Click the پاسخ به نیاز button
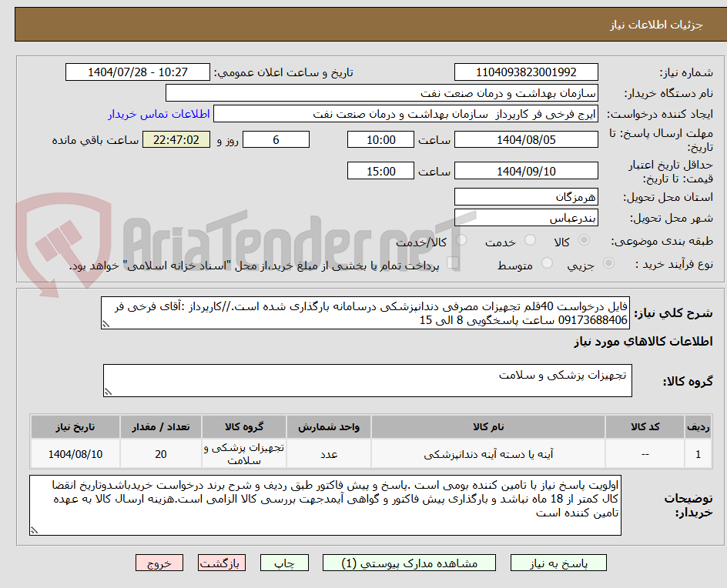Screen dimensions: 727x588 click(558, 563)
